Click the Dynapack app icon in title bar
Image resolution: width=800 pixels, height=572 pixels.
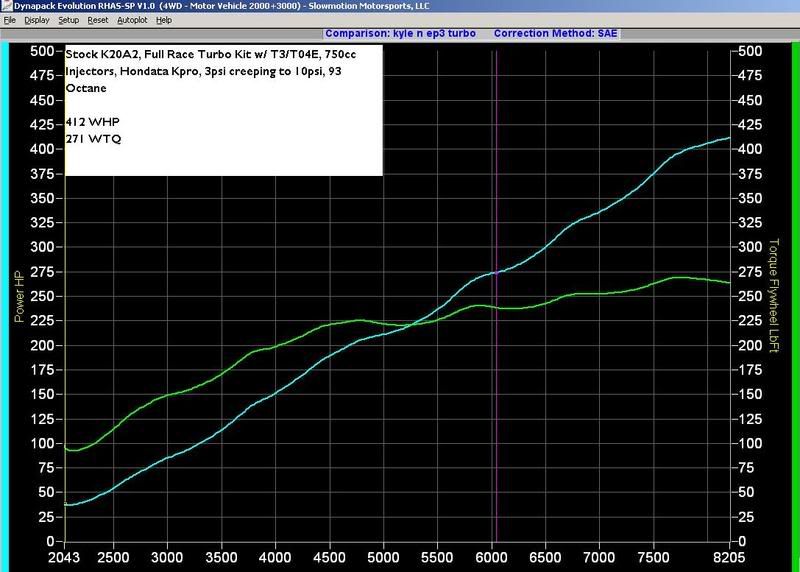[6, 5]
